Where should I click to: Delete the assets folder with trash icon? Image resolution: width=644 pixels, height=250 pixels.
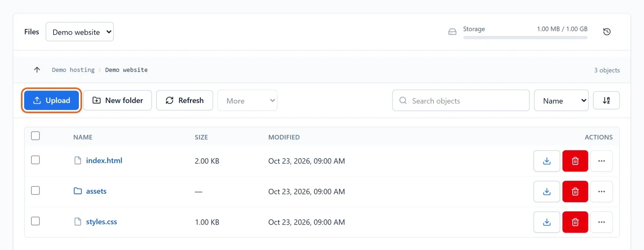pos(575,192)
